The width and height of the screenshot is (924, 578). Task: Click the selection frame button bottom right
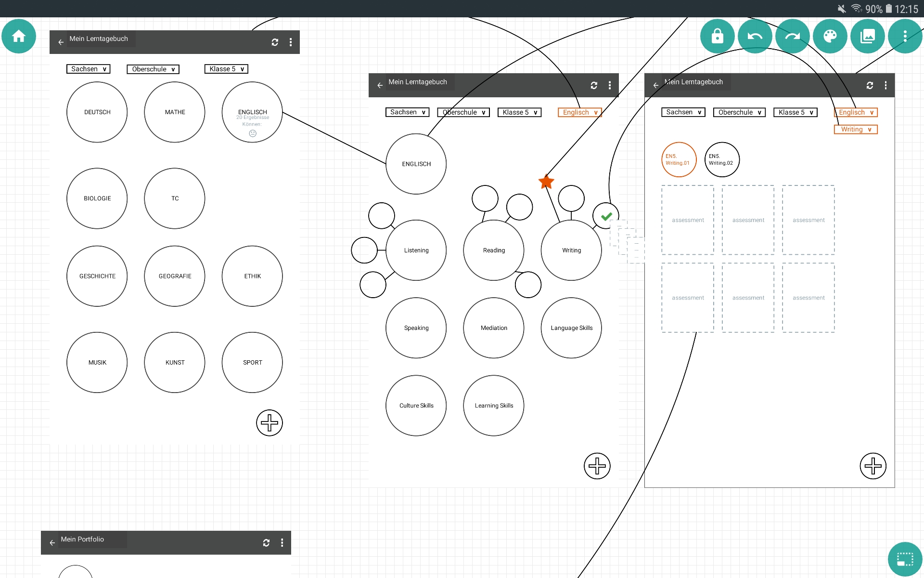(905, 559)
